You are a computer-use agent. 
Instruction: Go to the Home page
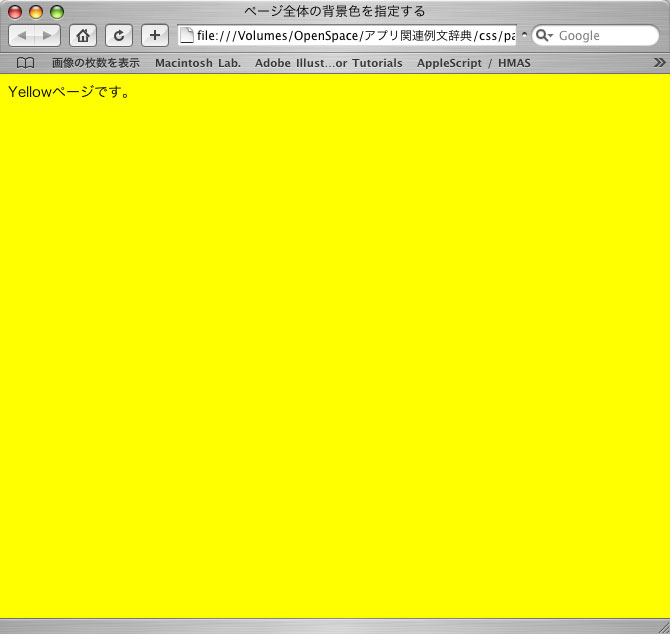point(83,35)
